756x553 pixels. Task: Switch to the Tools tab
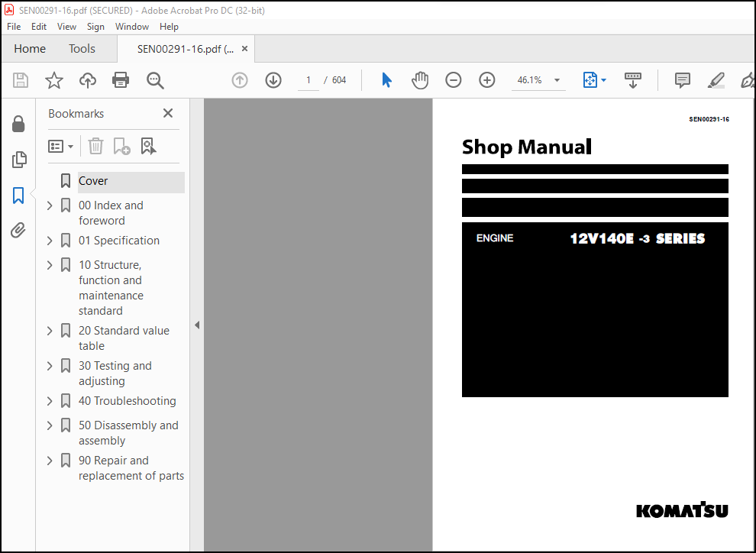pos(82,49)
